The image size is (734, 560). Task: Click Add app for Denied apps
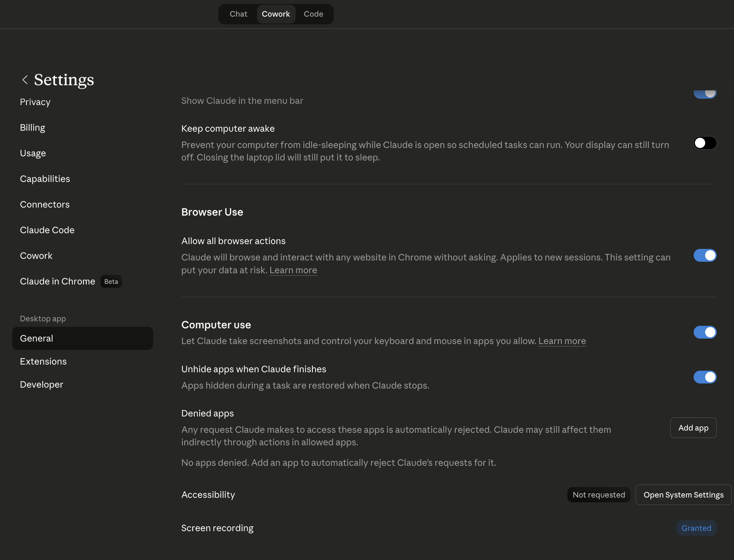pyautogui.click(x=693, y=428)
